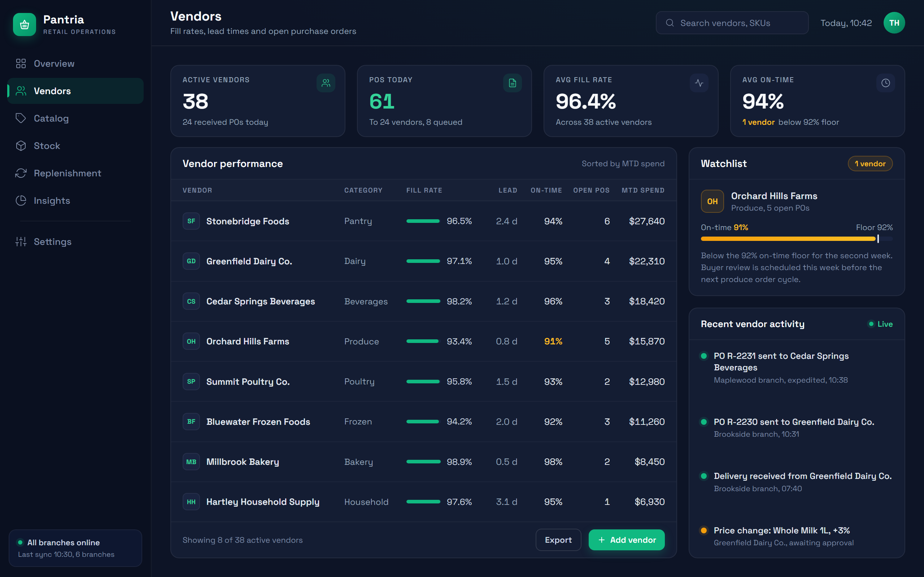The image size is (924, 577).
Task: Click the Active Vendors people icon
Action: pos(326,83)
